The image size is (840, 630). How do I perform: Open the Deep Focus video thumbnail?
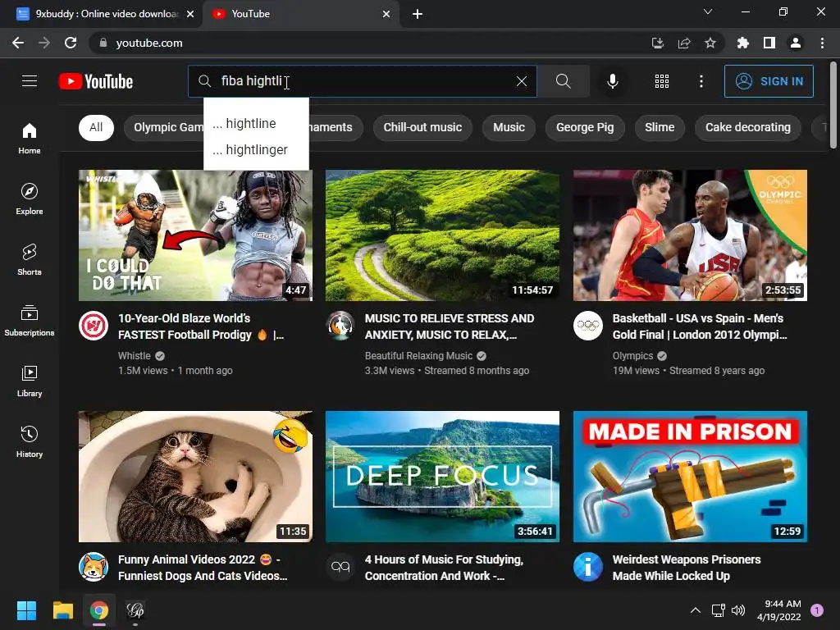(442, 477)
